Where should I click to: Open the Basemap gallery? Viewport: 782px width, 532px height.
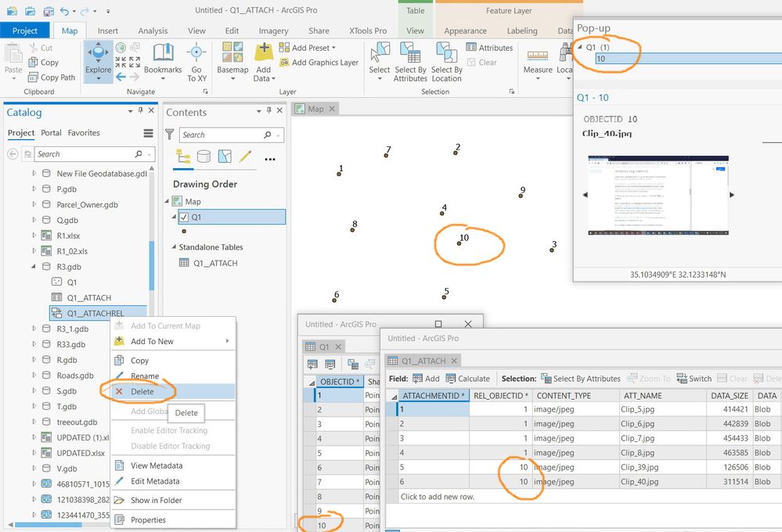coord(232,62)
